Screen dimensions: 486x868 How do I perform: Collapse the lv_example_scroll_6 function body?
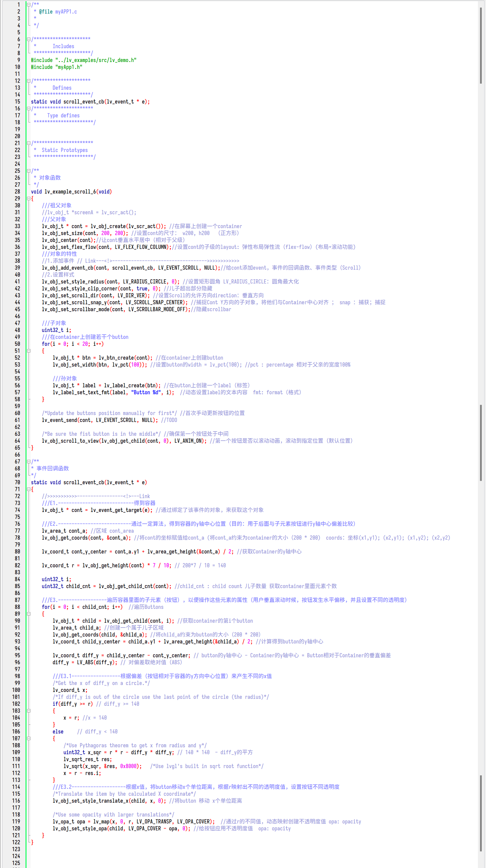pos(28,198)
